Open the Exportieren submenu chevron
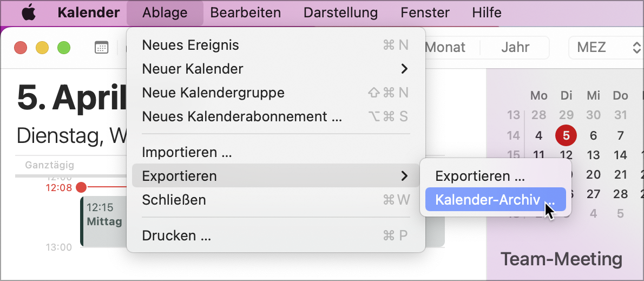The height and width of the screenshot is (281, 644). [x=404, y=176]
